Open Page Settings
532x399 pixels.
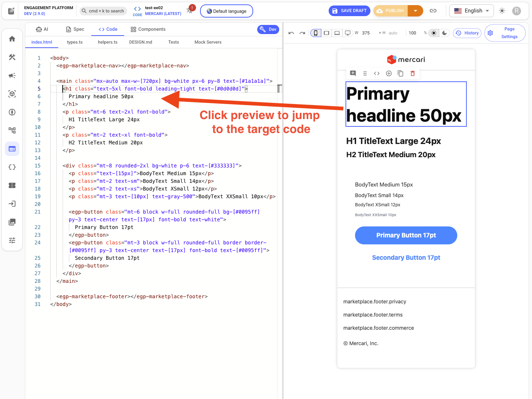tap(505, 33)
